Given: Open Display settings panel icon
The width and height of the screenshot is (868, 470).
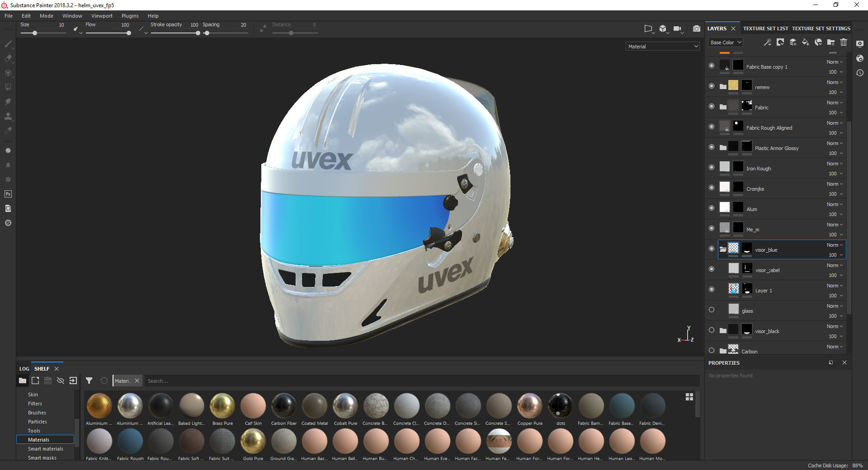Looking at the screenshot, I should [860, 44].
